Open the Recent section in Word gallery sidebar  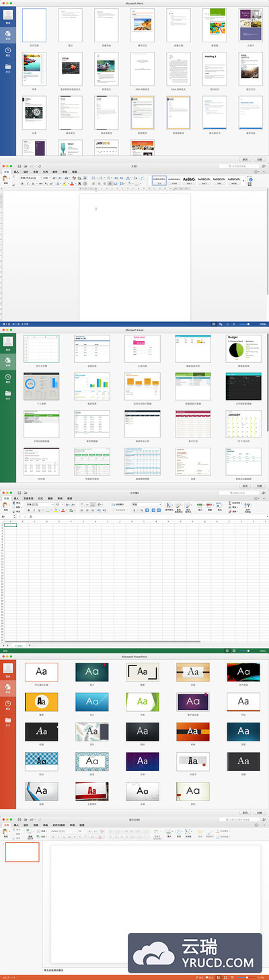tap(8, 50)
